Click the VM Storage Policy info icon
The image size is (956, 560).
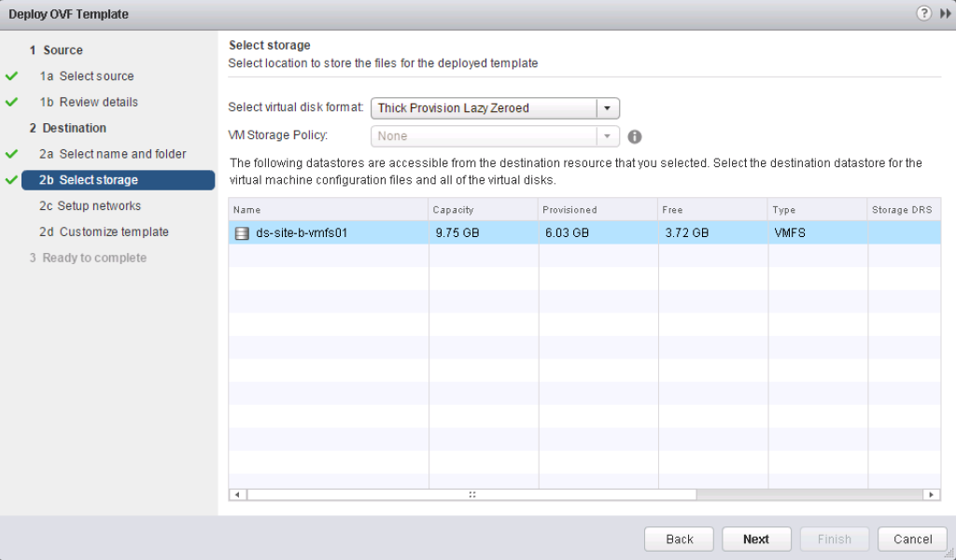pos(635,136)
